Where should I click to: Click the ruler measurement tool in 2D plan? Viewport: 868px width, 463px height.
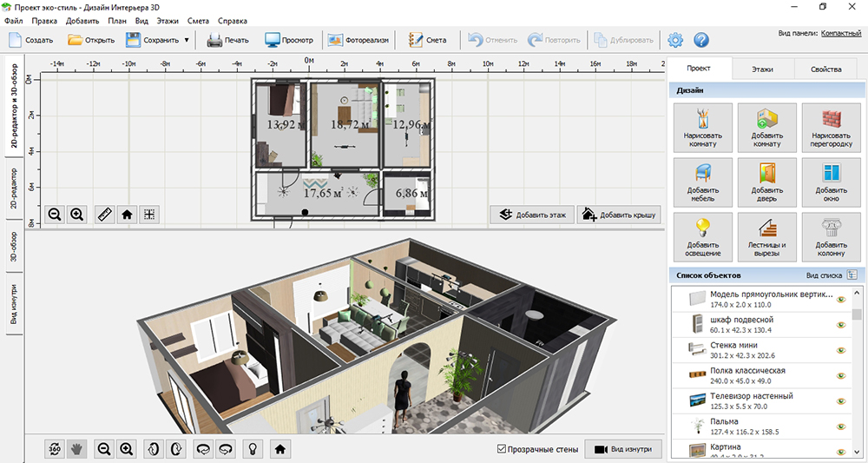[x=105, y=214]
